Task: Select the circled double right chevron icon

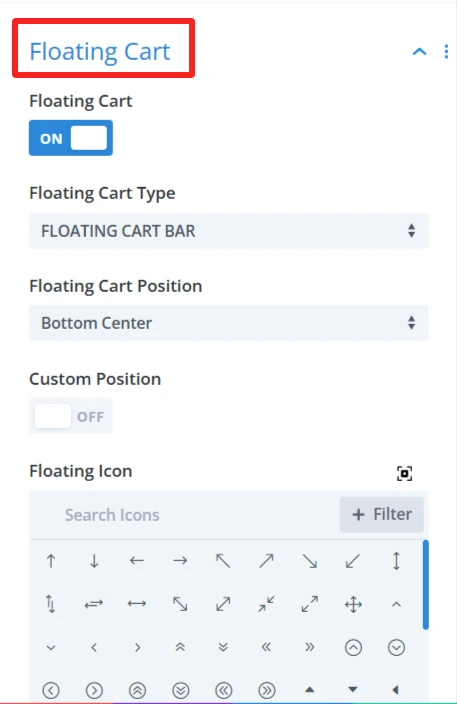Action: 267,690
